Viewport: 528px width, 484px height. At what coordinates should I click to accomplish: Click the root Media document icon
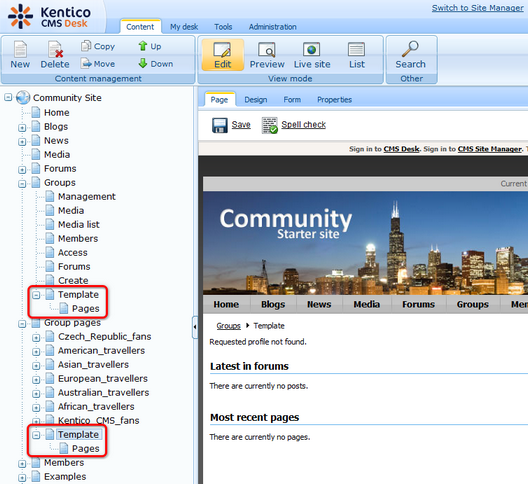[36, 155]
